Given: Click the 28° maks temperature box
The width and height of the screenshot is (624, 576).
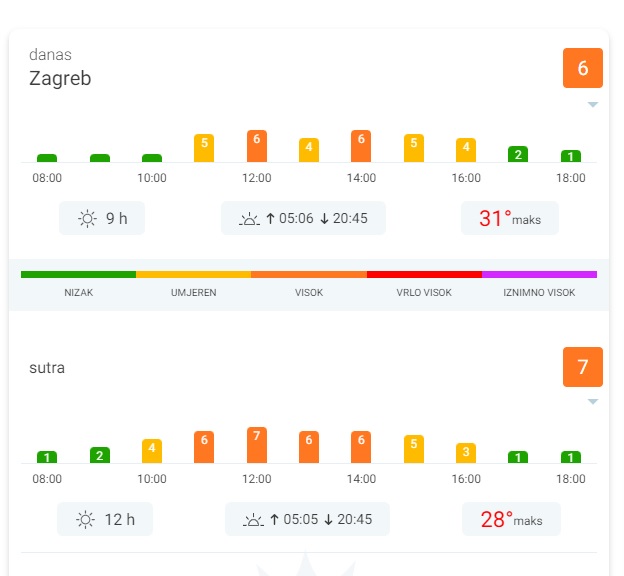Looking at the screenshot, I should [511, 519].
